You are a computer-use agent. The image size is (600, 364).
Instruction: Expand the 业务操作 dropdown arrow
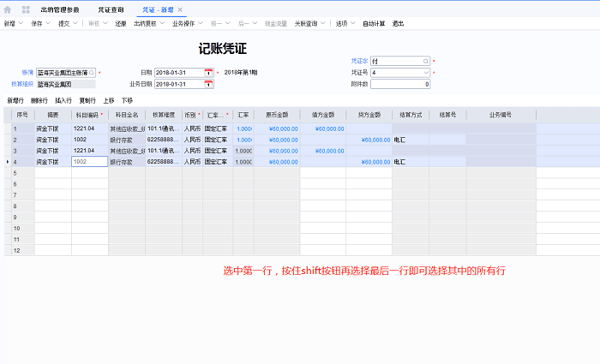[201, 23]
